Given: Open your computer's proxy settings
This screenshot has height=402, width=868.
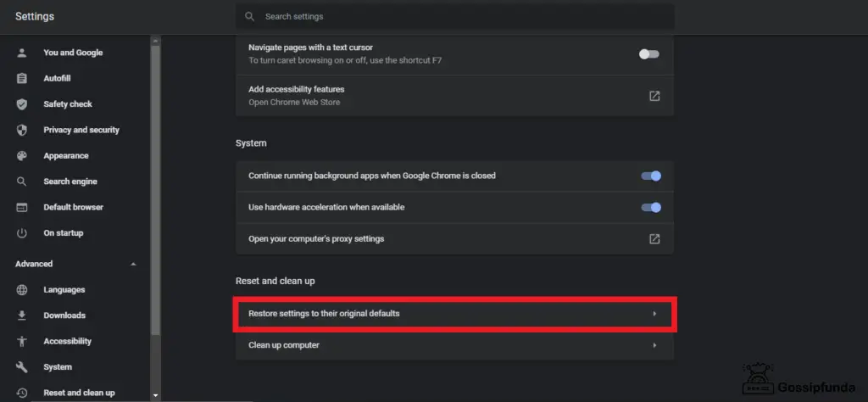Looking at the screenshot, I should [x=454, y=238].
